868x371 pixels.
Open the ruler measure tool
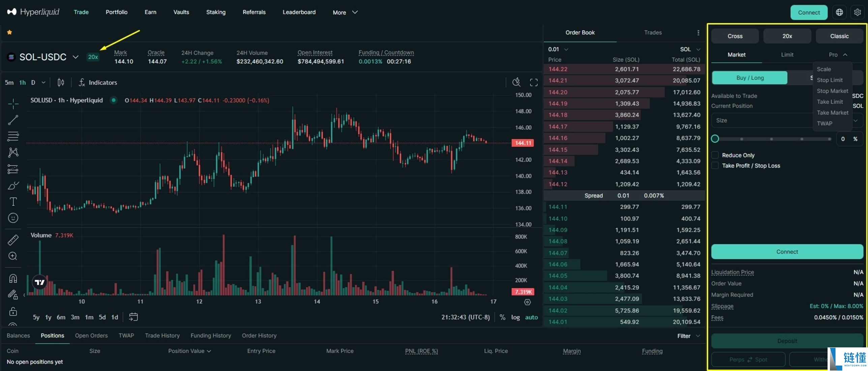[x=13, y=240]
